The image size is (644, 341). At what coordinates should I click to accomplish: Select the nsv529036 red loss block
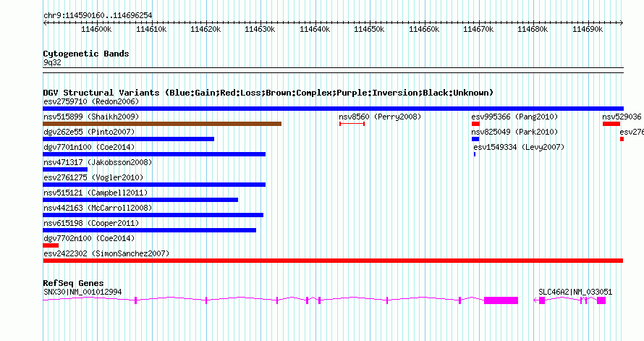click(611, 124)
